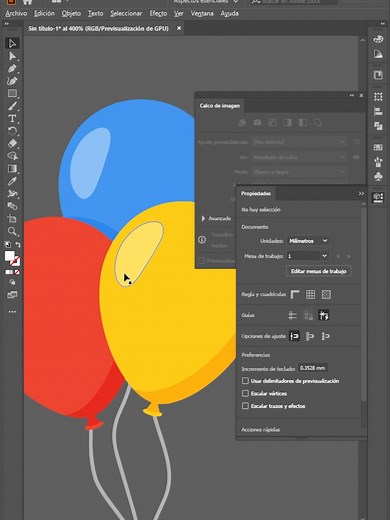Toggle show guides icon in Guías
The width and height of the screenshot is (390, 520).
(292, 315)
